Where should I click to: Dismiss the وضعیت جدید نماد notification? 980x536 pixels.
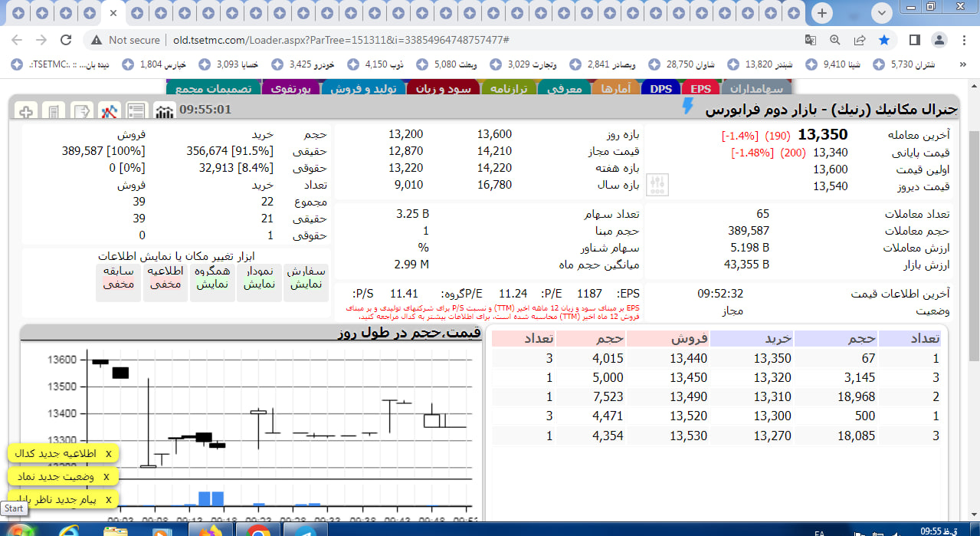coord(106,477)
